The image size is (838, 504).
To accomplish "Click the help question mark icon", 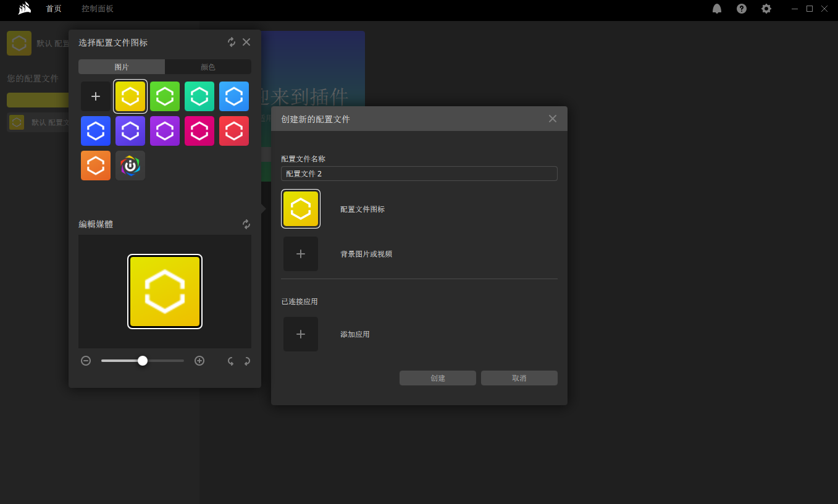I will 742,9.
